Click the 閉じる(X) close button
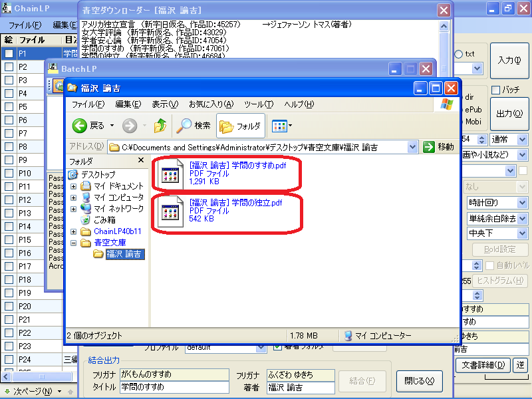 [420, 380]
